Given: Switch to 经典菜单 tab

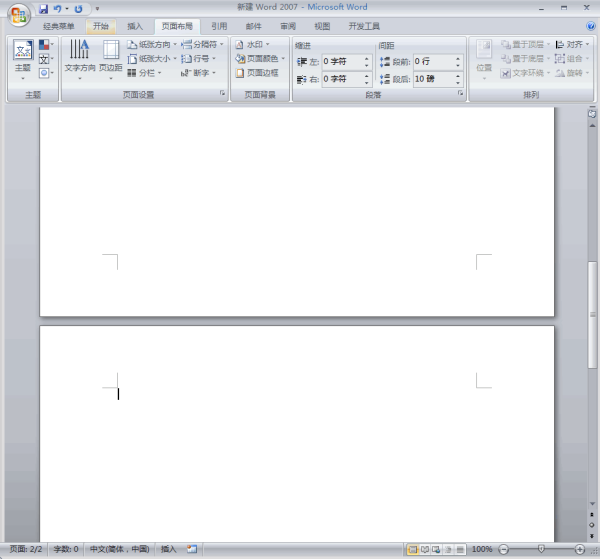Looking at the screenshot, I should [x=59, y=26].
